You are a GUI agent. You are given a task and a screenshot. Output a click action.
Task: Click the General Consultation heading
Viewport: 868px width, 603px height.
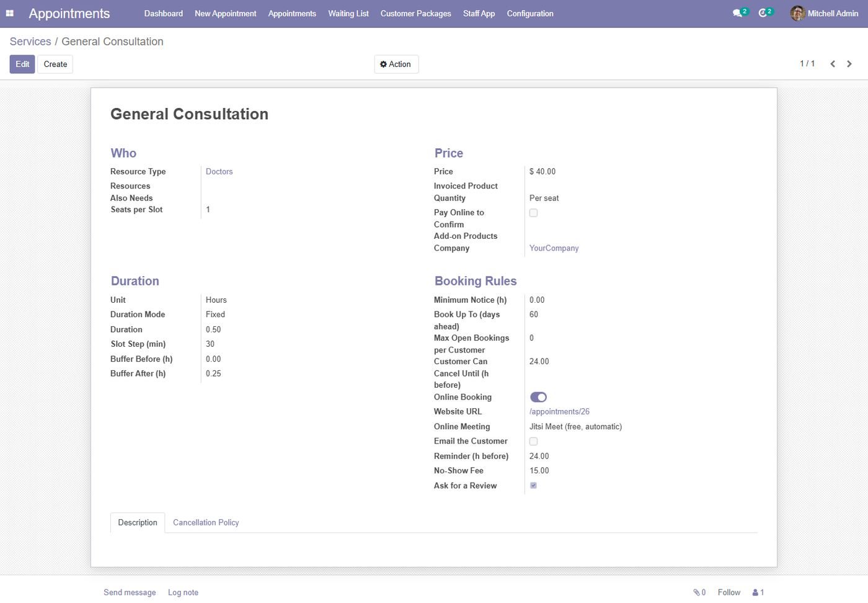pos(190,114)
